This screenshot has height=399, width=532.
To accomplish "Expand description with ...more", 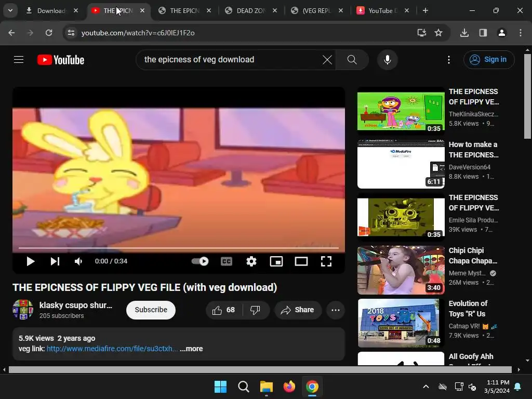I will click(191, 349).
